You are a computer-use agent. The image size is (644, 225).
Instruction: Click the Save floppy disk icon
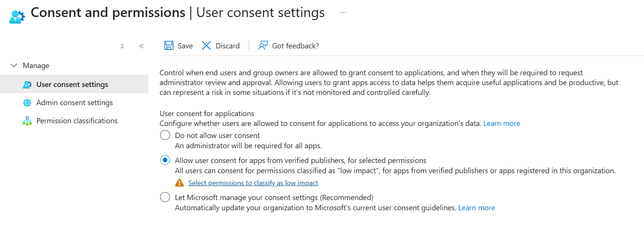pos(169,46)
